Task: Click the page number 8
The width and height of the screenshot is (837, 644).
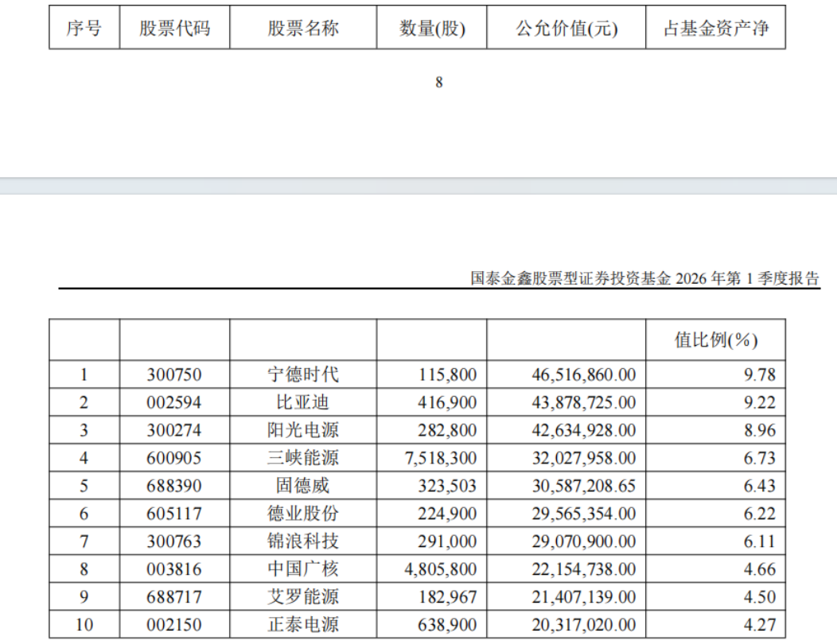Action: tap(438, 82)
